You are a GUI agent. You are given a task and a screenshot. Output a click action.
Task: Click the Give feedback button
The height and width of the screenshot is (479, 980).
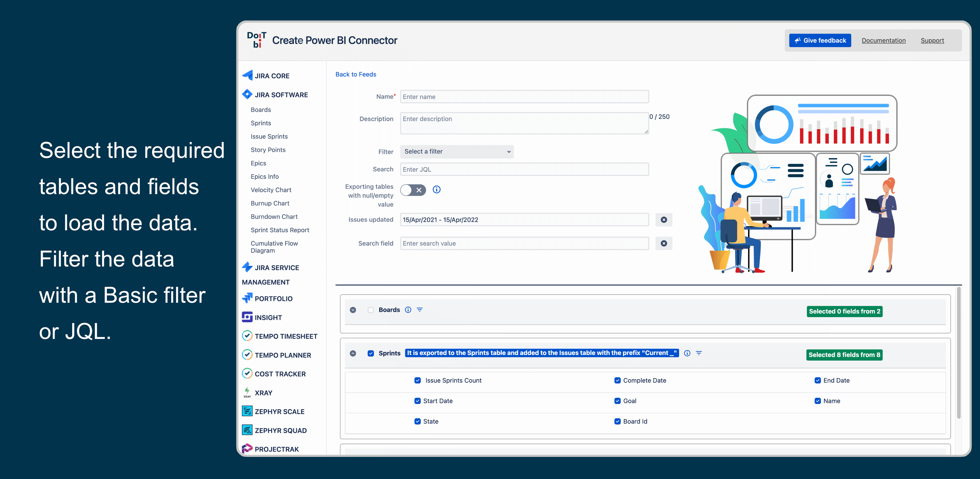point(820,40)
